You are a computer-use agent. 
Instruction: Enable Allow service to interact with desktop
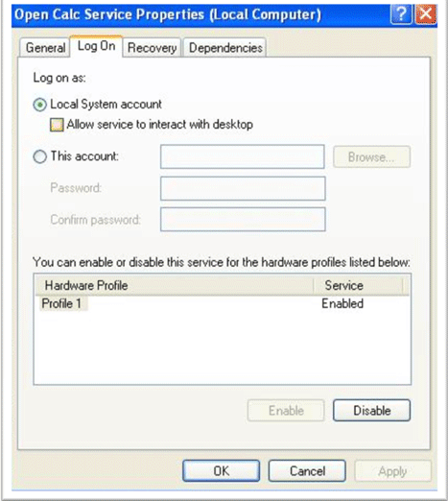57,125
